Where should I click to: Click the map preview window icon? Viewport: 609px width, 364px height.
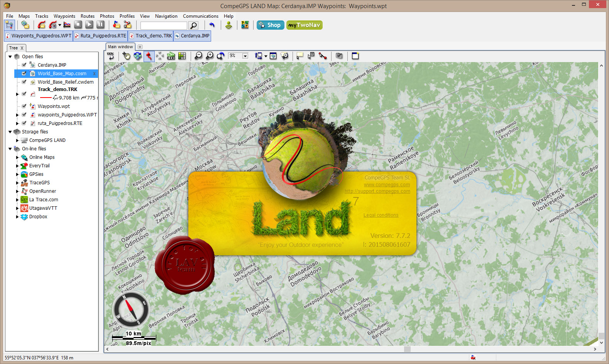[273, 56]
